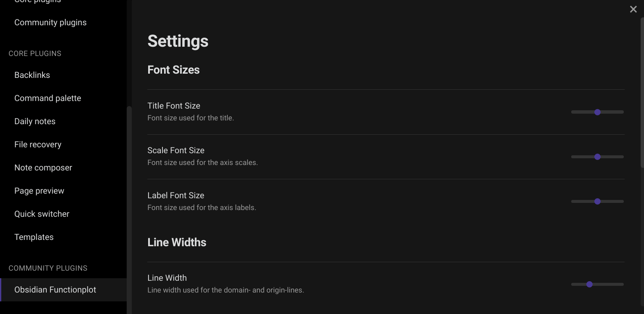Select Obsidian Functionplot community plugin

55,290
